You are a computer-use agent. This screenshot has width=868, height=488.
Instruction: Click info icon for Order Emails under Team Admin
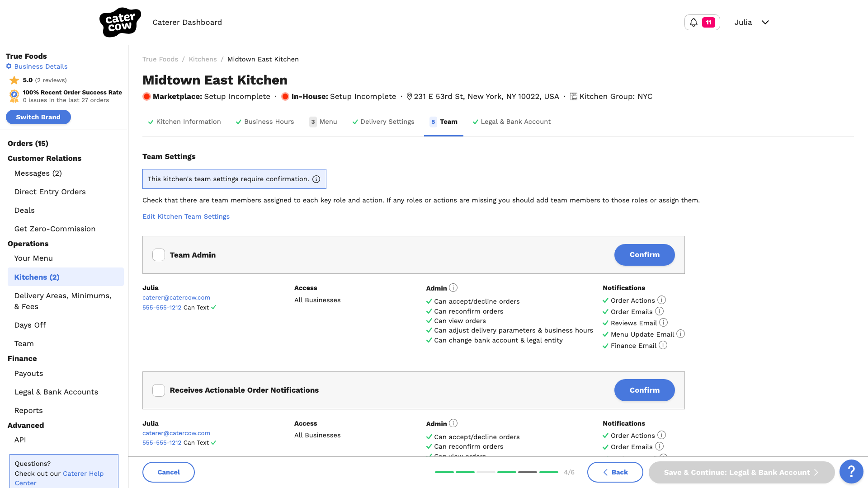click(659, 311)
